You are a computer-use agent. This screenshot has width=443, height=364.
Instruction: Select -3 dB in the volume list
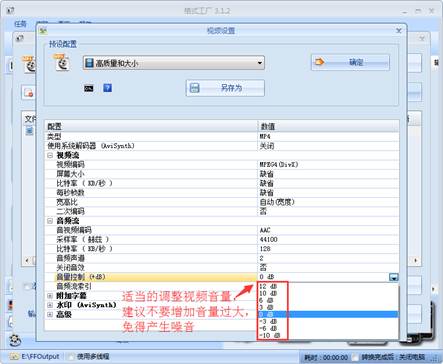[x=268, y=321]
